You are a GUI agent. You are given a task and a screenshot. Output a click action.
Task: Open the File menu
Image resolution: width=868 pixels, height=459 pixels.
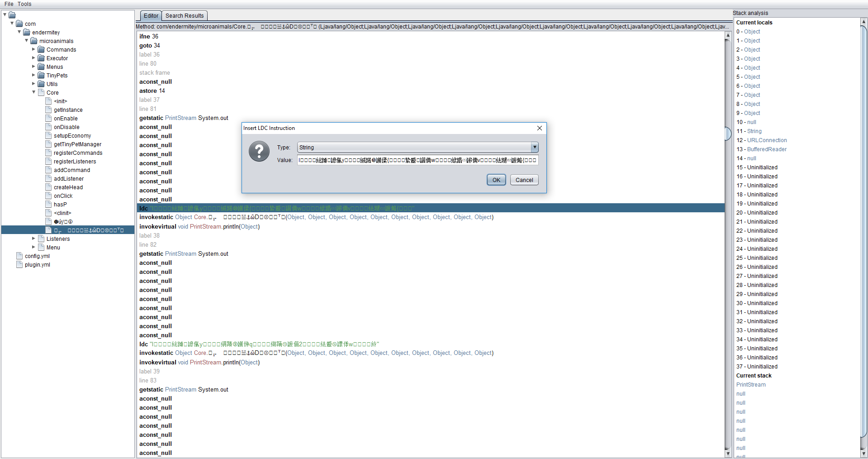[x=9, y=4]
